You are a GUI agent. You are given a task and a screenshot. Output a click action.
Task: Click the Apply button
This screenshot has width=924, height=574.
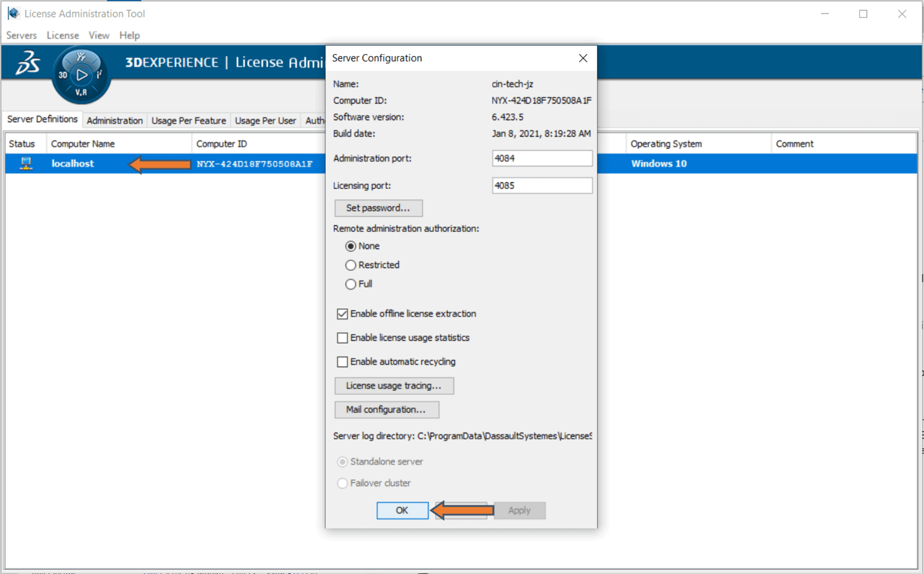[x=519, y=511]
